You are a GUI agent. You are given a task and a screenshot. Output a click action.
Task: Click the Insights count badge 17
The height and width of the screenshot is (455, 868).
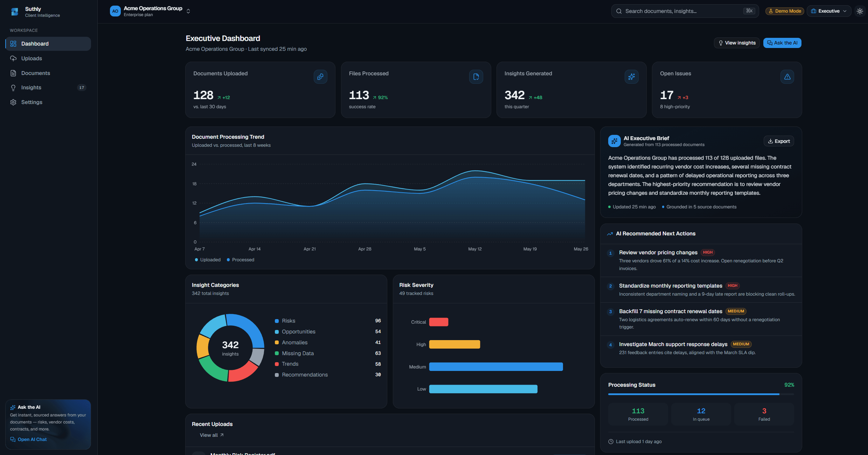(x=82, y=88)
